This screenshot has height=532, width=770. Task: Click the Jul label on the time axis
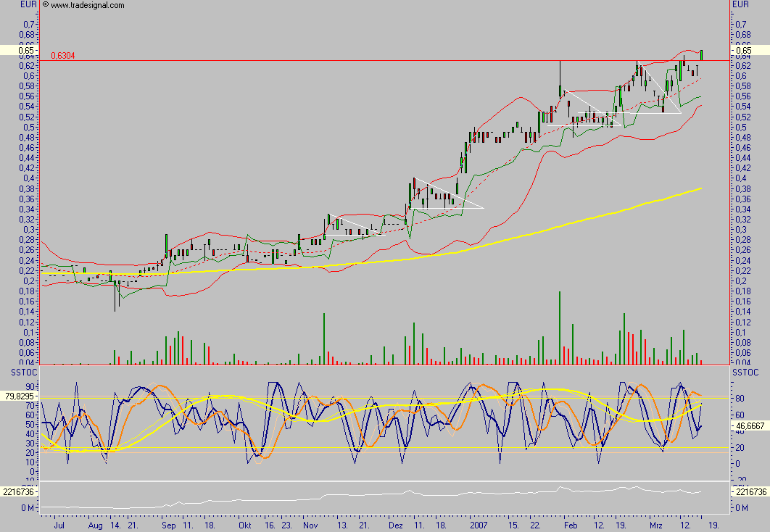point(61,527)
